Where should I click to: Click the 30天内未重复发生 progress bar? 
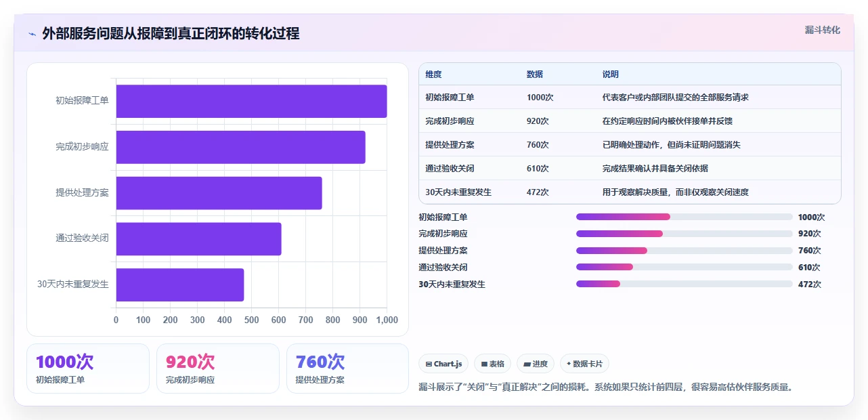pos(684,284)
